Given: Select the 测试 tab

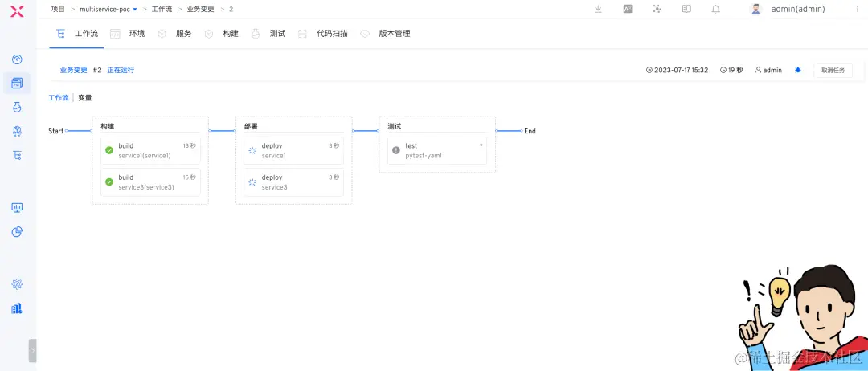Looking at the screenshot, I should coord(268,34).
